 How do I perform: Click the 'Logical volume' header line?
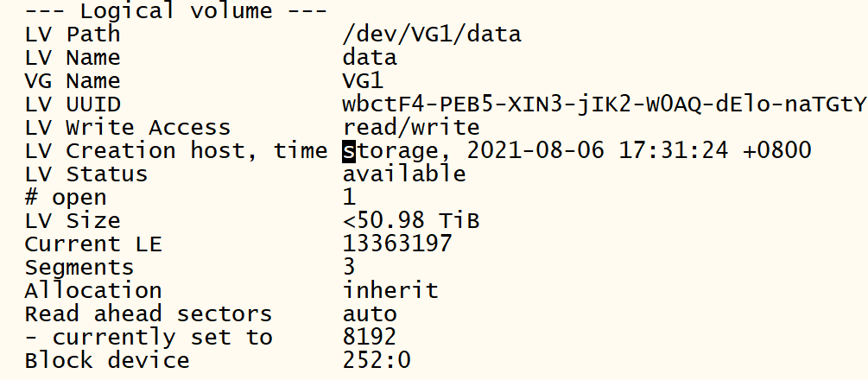175,12
